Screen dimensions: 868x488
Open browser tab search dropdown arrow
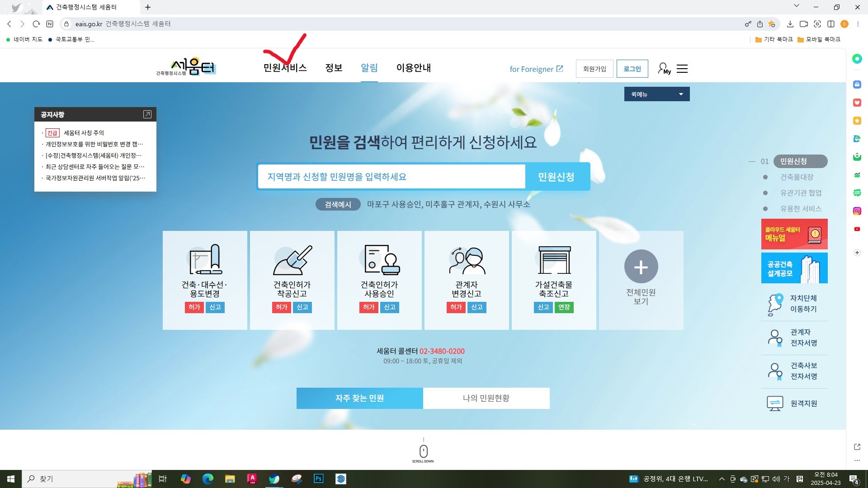point(797,6)
